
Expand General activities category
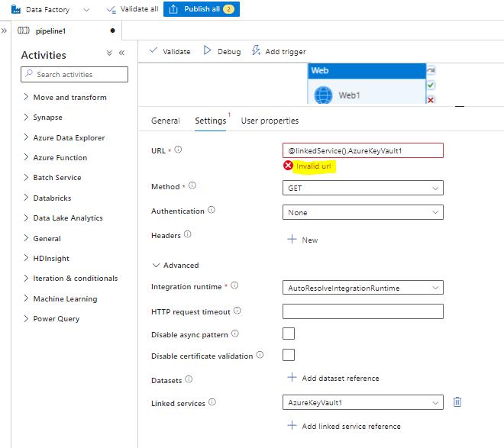(x=42, y=238)
